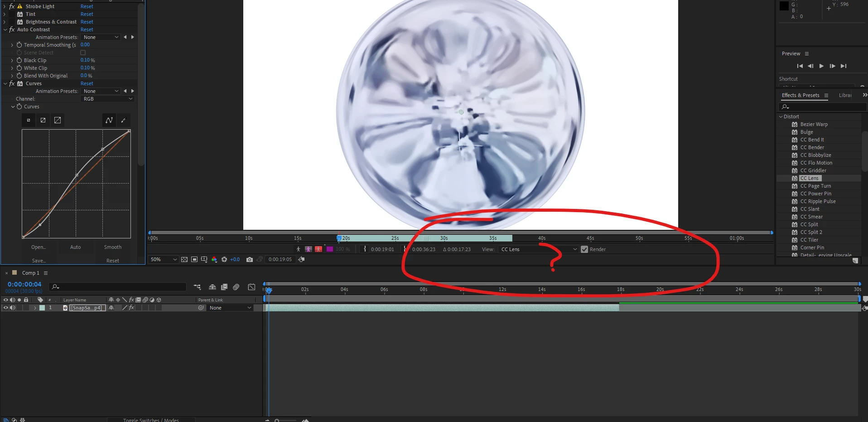Click the Smooth button under the curves graph
868x422 pixels.
pos(113,247)
